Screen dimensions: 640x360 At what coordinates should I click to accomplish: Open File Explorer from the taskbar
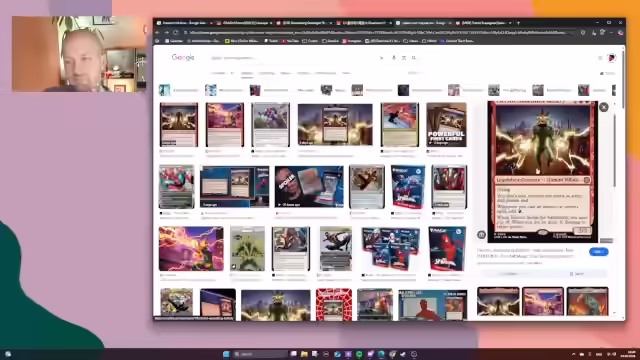[x=304, y=354]
